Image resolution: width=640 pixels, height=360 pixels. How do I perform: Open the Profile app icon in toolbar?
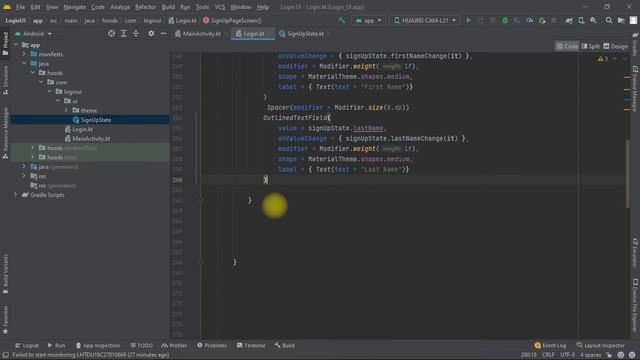click(529, 20)
